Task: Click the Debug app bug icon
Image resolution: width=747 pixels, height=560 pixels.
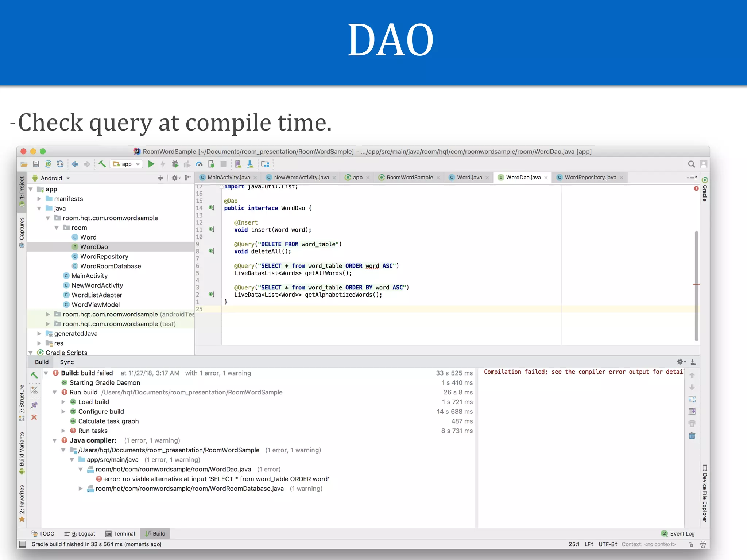Action: click(175, 164)
